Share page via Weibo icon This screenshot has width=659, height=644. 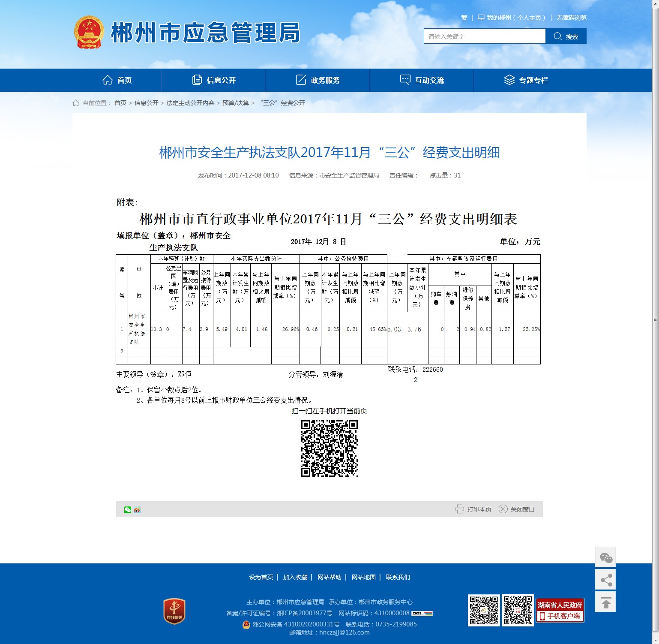pyautogui.click(x=137, y=510)
